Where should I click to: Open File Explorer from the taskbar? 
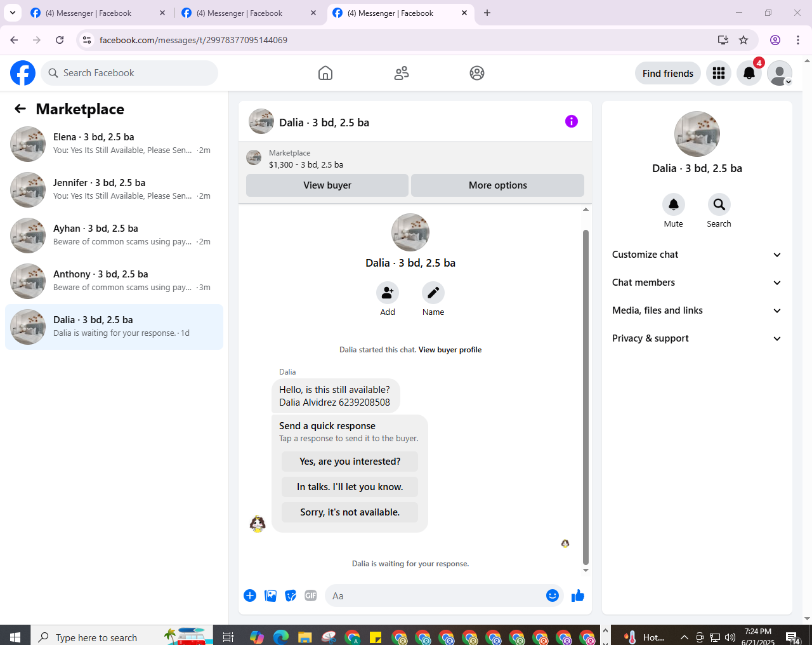pyautogui.click(x=304, y=637)
